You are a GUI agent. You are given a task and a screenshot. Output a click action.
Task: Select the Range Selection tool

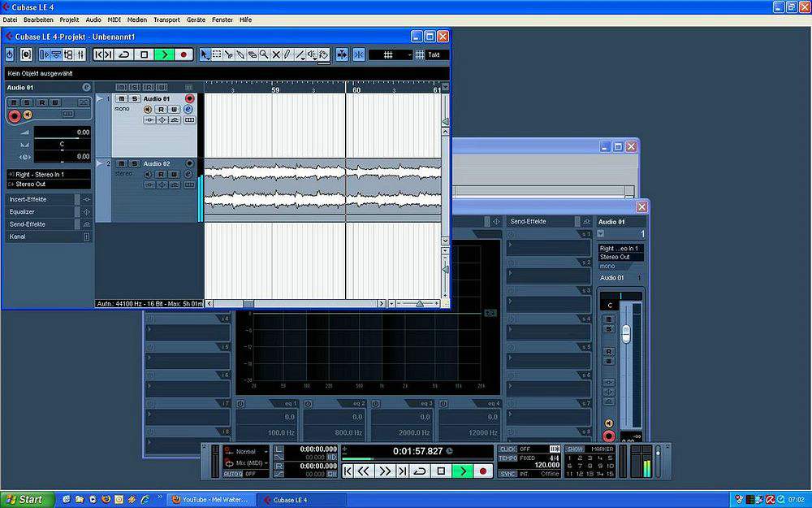[x=217, y=54]
